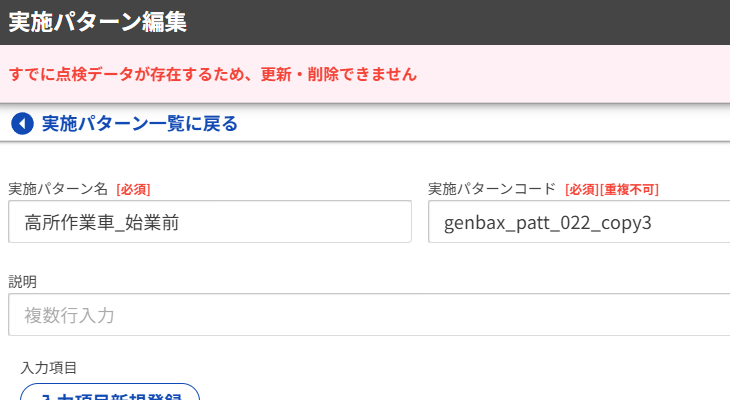Click the 説明 label text
Viewport: 730px width, 400px height.
[23, 281]
